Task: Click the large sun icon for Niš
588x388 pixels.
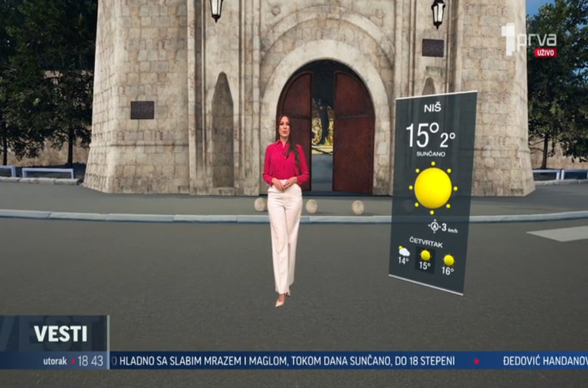Action: pyautogui.click(x=433, y=186)
